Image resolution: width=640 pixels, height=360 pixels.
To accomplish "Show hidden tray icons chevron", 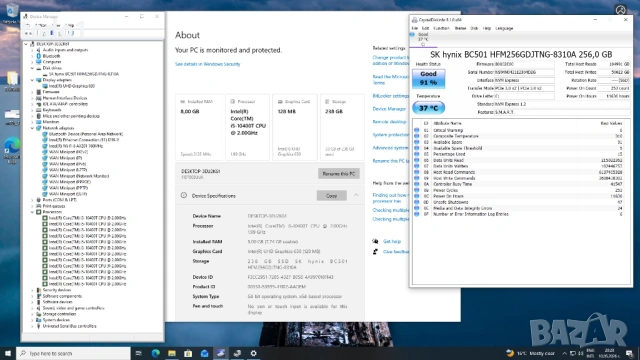I will click(x=564, y=353).
